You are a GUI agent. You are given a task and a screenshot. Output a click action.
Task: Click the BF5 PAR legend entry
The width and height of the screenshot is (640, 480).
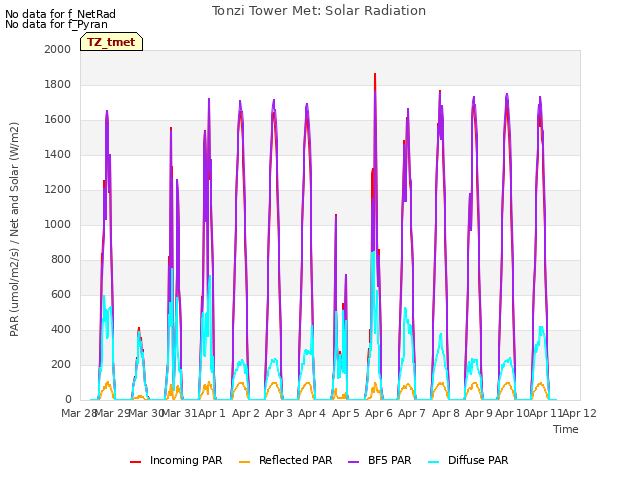point(380,460)
